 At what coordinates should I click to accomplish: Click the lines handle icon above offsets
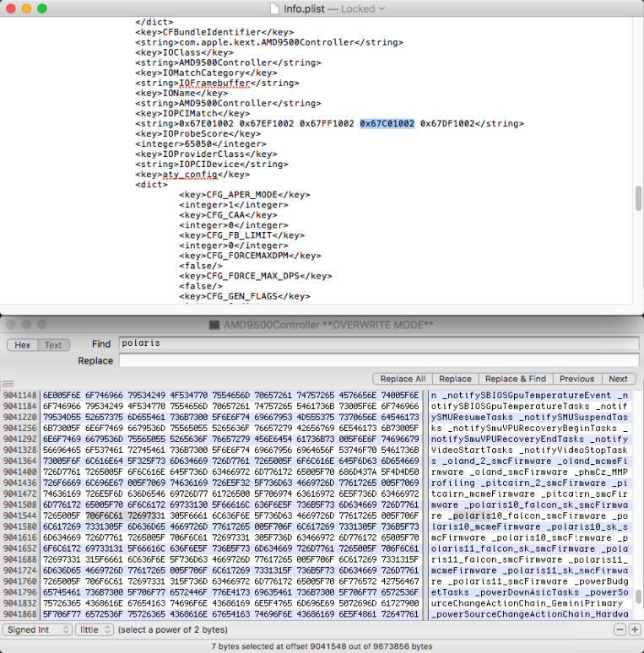point(8,384)
